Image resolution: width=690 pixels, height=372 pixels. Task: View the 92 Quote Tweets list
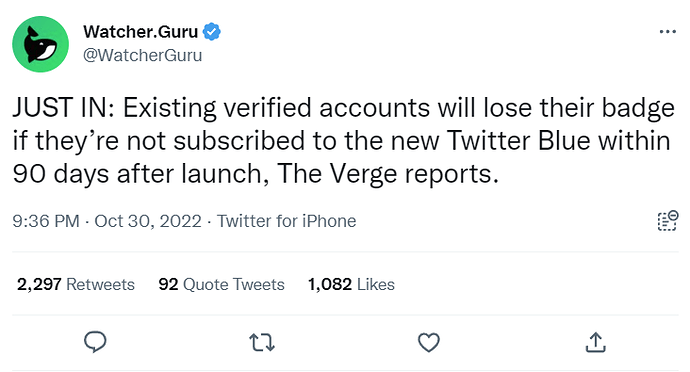point(221,284)
